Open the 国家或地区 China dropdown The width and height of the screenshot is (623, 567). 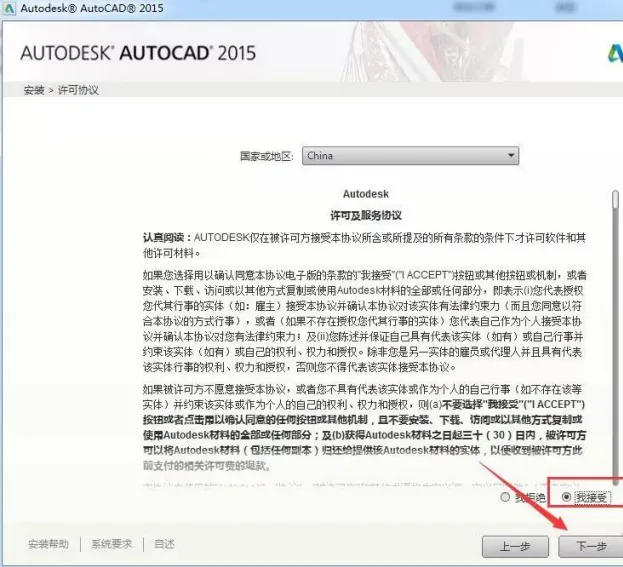click(410, 156)
